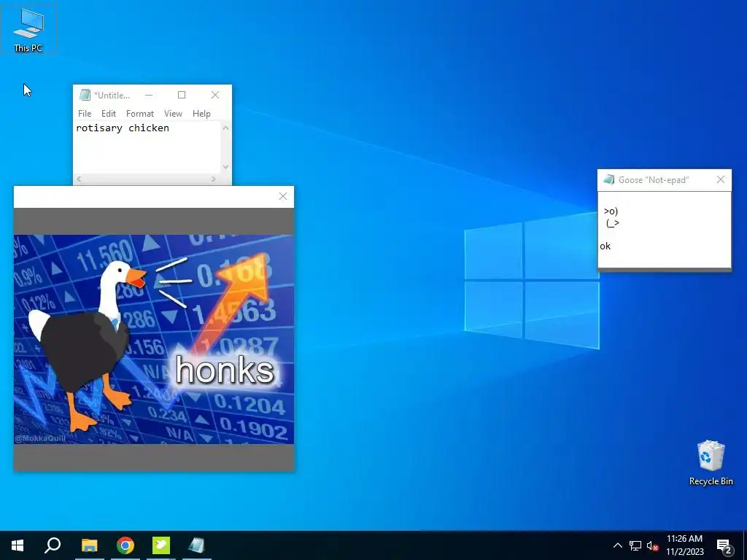The image size is (747, 560).
Task: Open taskbar search magnifier
Action: [x=53, y=545]
